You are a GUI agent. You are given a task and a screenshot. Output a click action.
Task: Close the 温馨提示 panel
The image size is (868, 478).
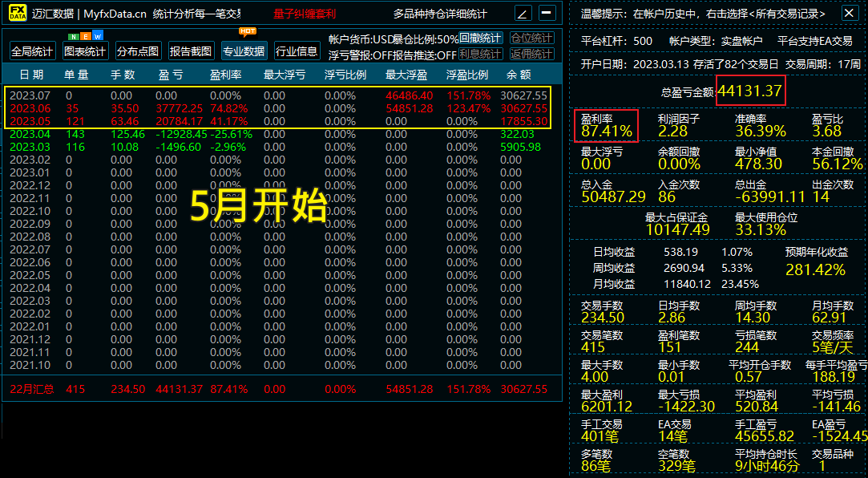click(851, 11)
